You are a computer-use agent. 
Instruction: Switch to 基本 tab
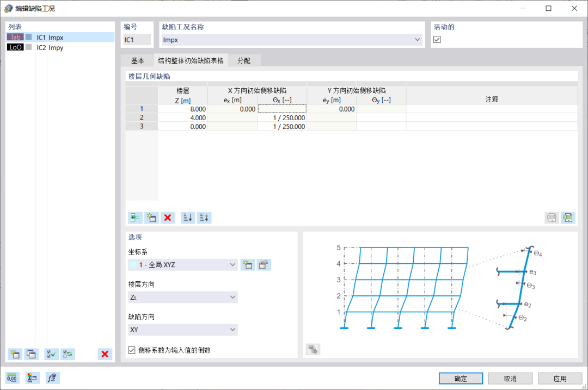138,61
